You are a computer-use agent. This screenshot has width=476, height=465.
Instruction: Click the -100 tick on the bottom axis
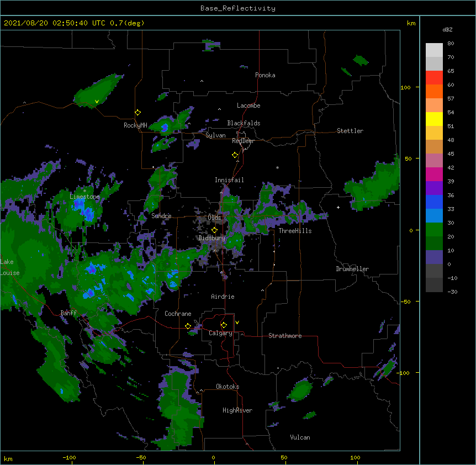click(x=69, y=457)
